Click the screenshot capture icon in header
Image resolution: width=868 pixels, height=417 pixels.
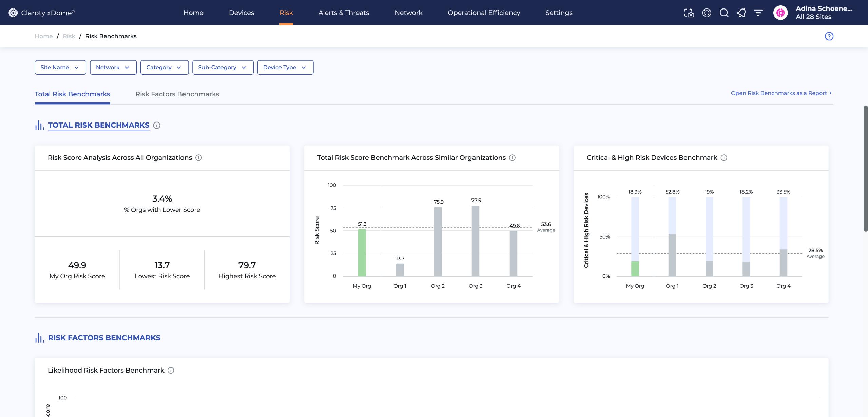click(689, 13)
